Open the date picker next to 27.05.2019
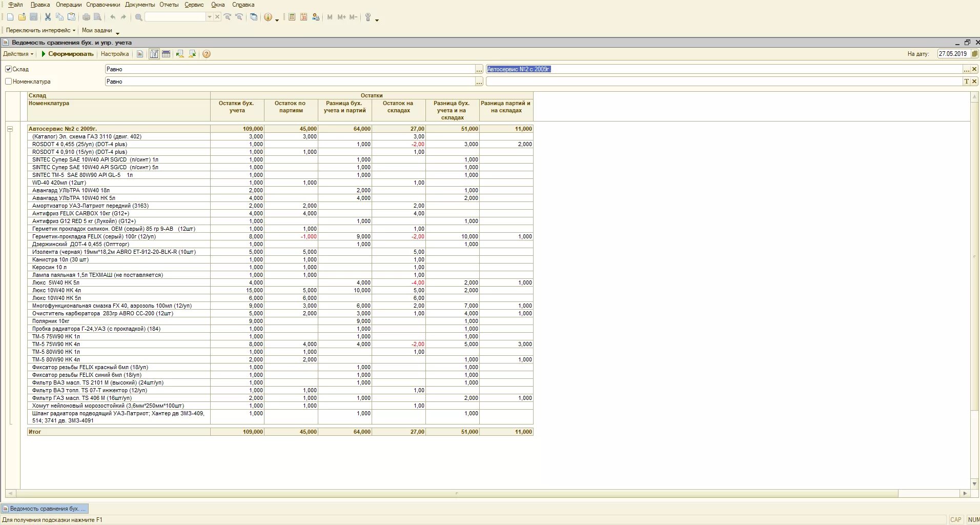Screen dimensions: 980x525 click(x=974, y=54)
